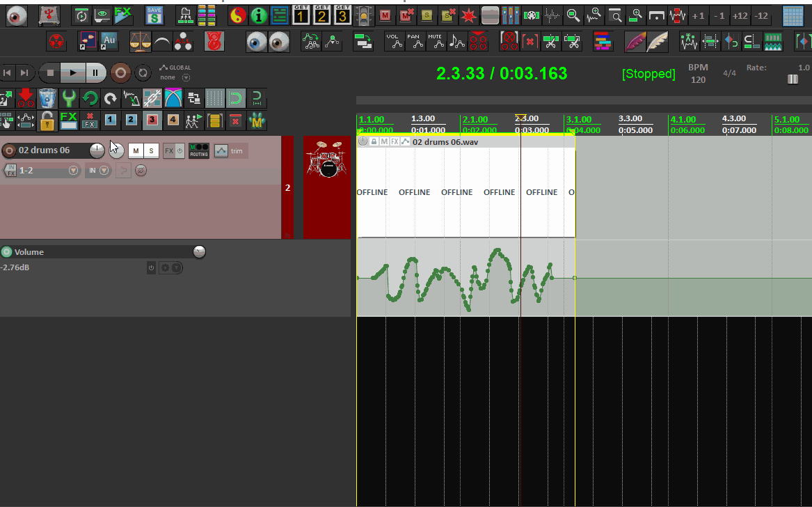Click the red starburst toolbar icon

click(469, 16)
